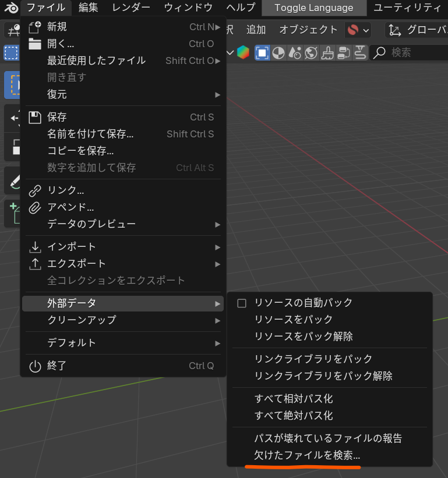Click the globe icon in the header row
The image size is (448, 478).
click(x=311, y=52)
